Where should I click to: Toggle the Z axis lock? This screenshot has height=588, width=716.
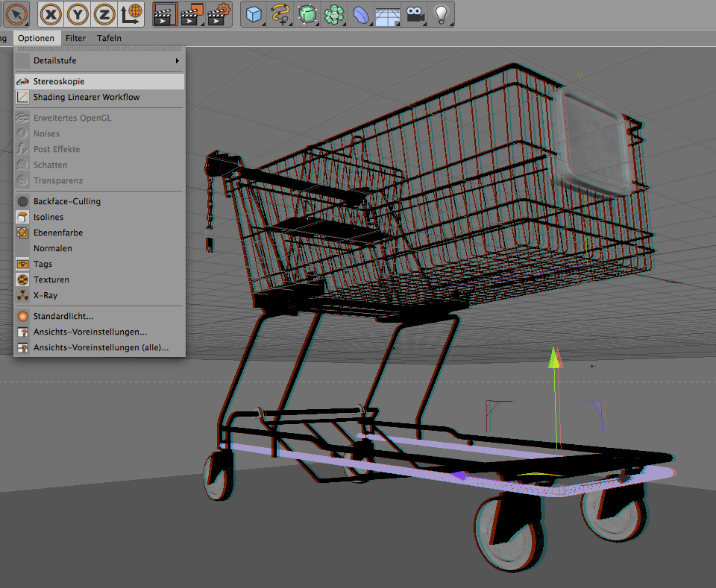coord(104,13)
